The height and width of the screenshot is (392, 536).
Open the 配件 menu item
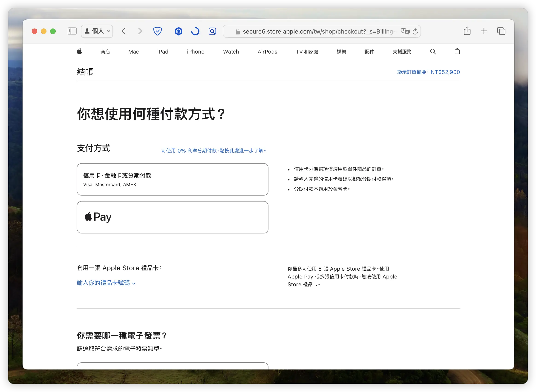369,52
